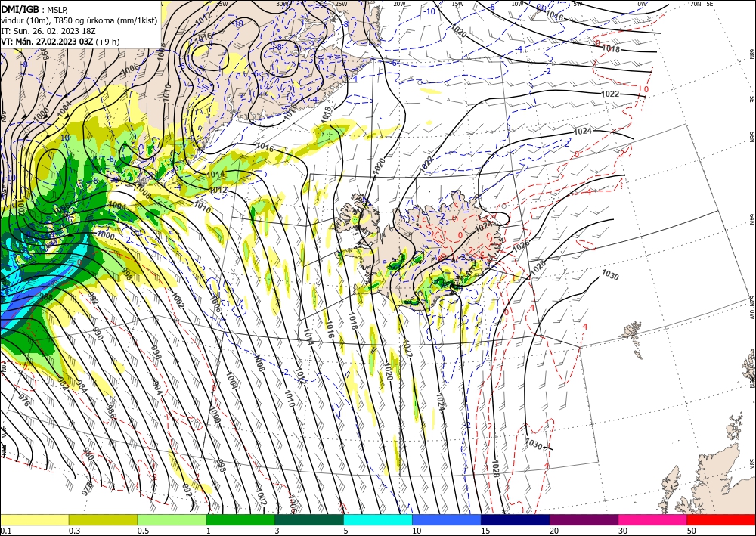This screenshot has width=756, height=536.
Task: Click the 'VT: Mán. 27.02.2023 03Z (+9 h)' line
Action: coord(60,42)
